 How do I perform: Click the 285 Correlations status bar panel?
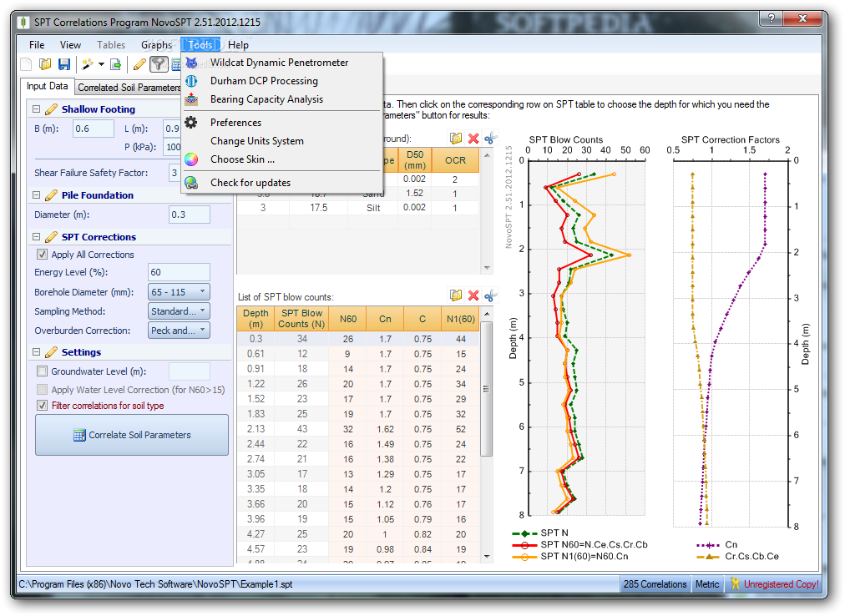point(655,584)
